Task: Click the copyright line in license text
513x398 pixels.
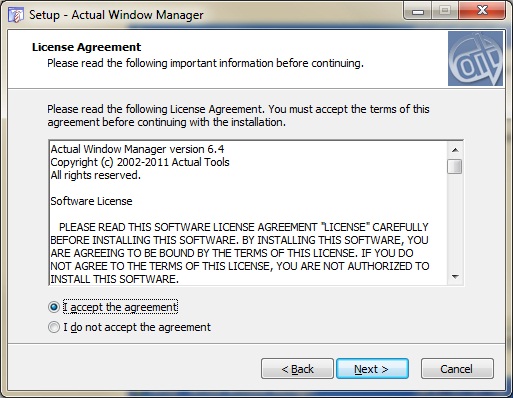Action: [x=140, y=162]
